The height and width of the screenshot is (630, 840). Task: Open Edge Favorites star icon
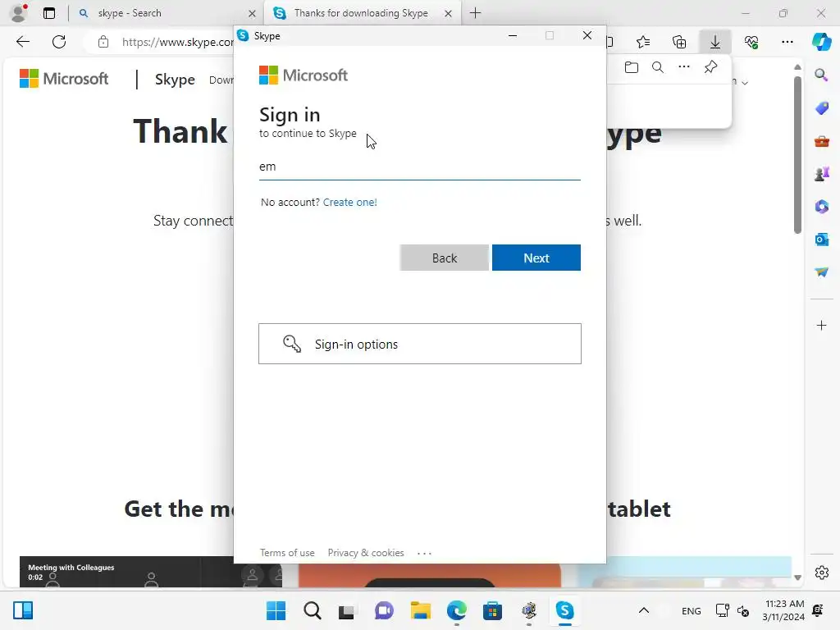point(643,42)
